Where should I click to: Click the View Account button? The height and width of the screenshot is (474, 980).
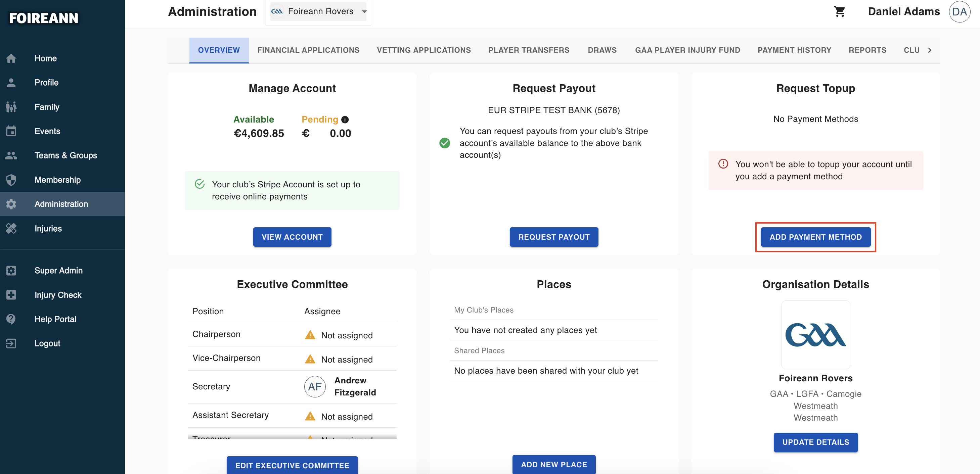click(292, 237)
